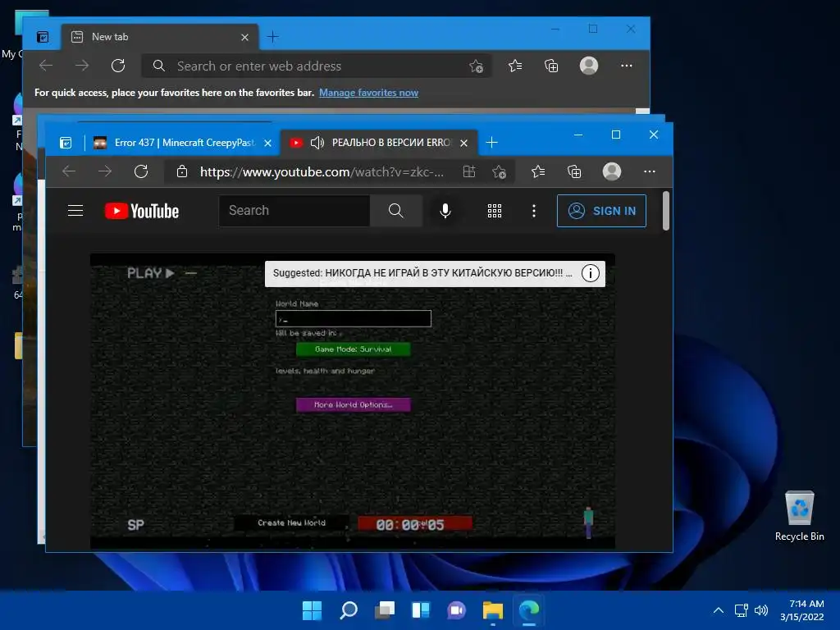The width and height of the screenshot is (840, 630).
Task: Open Widgets from the taskbar
Action: tap(421, 610)
